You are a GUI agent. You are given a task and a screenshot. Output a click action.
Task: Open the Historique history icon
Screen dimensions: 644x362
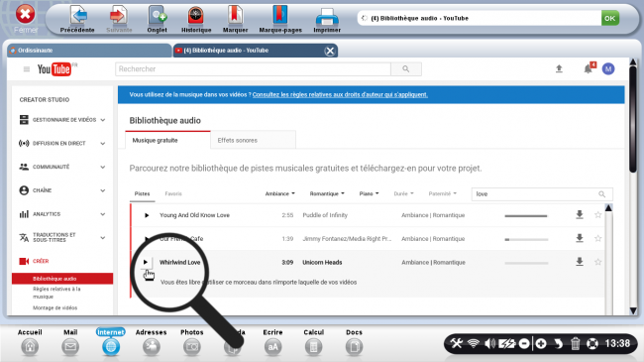tap(196, 19)
